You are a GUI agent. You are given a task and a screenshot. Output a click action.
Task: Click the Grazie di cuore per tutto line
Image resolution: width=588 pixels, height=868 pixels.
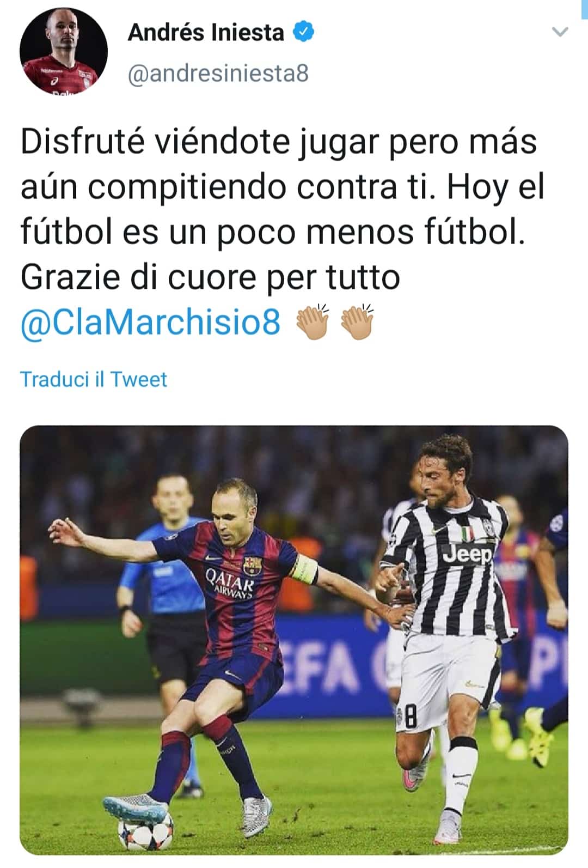[x=210, y=277]
